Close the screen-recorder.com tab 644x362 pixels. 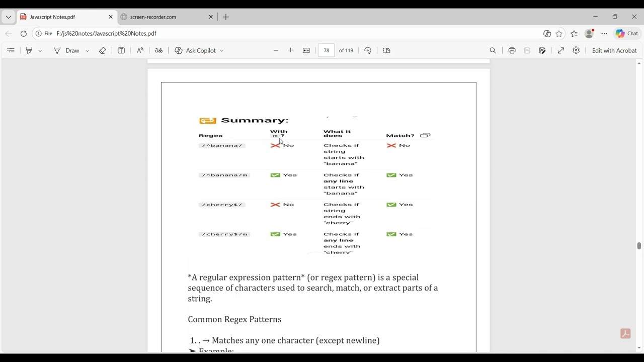pos(211,17)
